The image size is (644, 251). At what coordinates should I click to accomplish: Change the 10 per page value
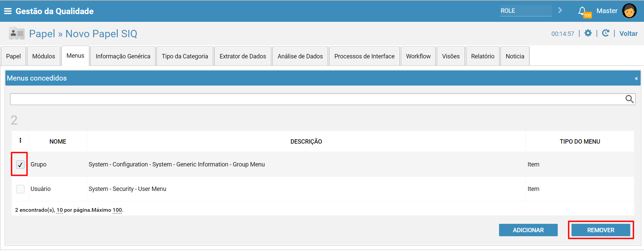pyautogui.click(x=60, y=210)
